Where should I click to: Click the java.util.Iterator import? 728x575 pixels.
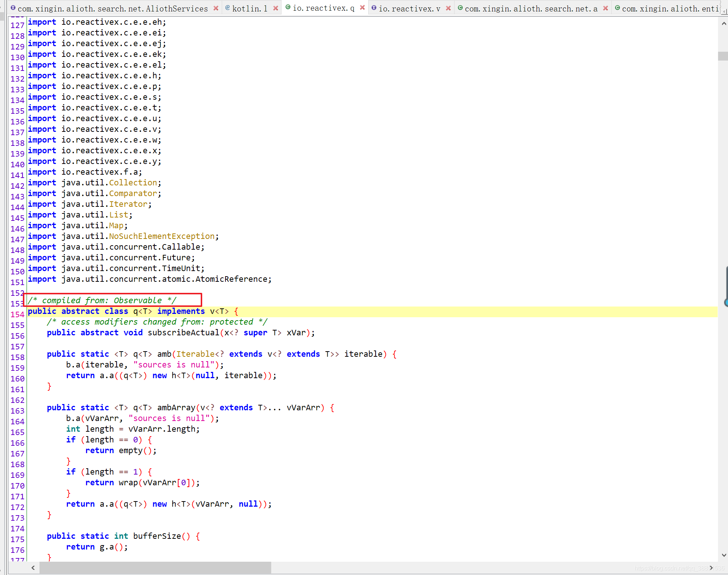tap(90, 204)
